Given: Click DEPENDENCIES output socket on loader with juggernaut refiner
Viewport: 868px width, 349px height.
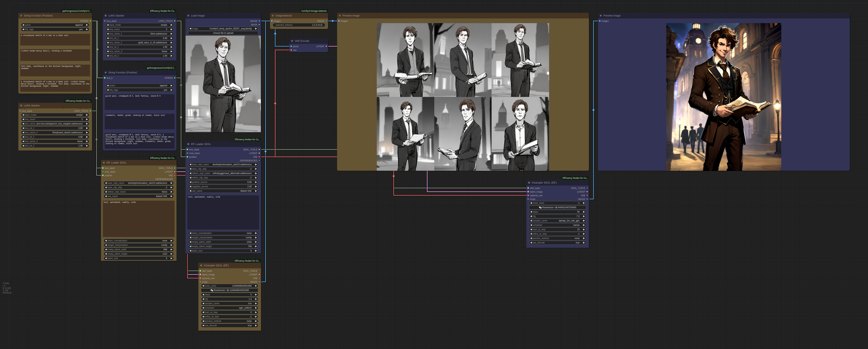Looking at the screenshot, I should click(x=259, y=161).
